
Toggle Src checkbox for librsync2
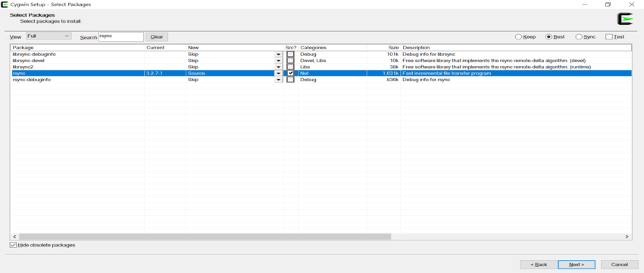(x=290, y=67)
